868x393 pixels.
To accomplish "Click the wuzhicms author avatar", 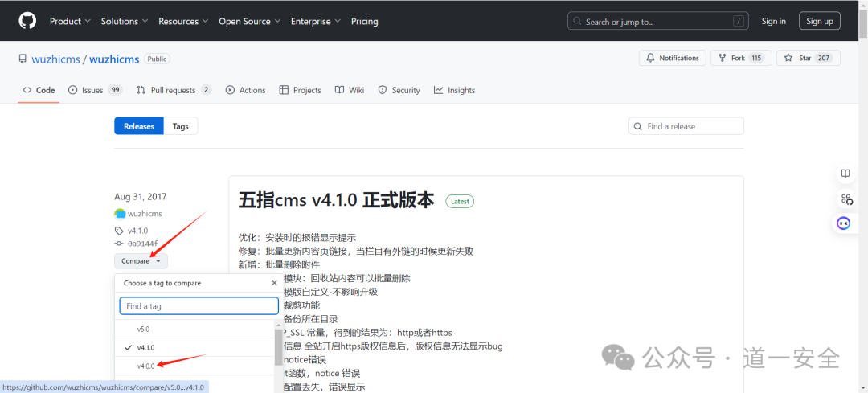I will pyautogui.click(x=120, y=214).
